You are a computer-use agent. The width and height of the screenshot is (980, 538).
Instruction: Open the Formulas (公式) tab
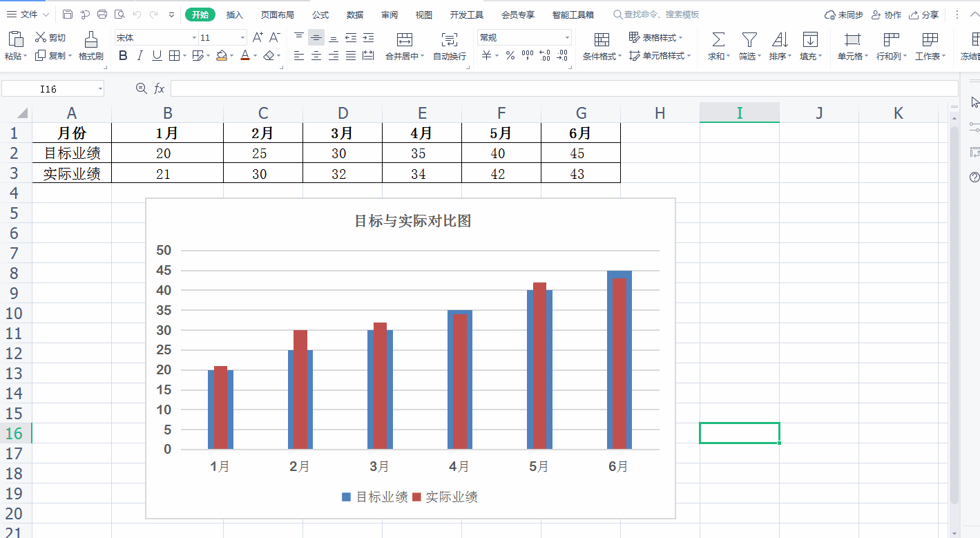tap(320, 15)
